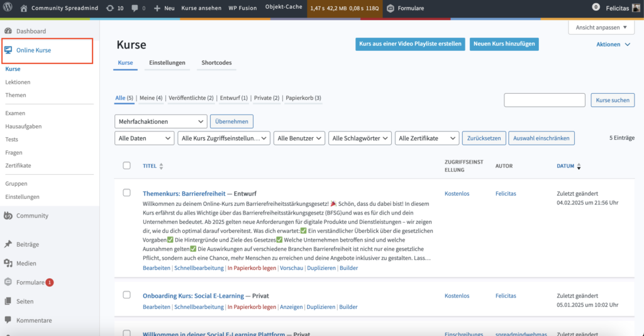
Task: Select the Onboarding Kurs row checkbox
Action: pyautogui.click(x=126, y=294)
